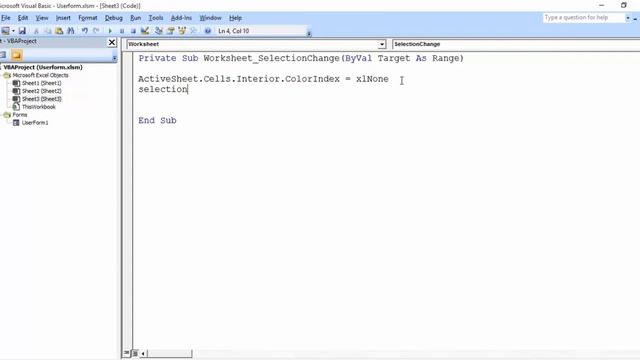Open the Project Explorer icon
This screenshot has width=640, height=360.
tap(159, 31)
